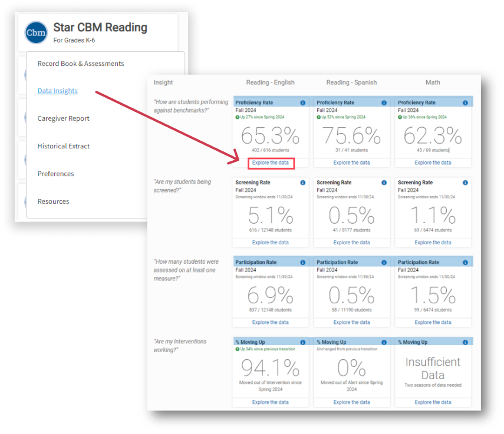Explore the data for Reading Spanish Participation Rate

tap(351, 323)
